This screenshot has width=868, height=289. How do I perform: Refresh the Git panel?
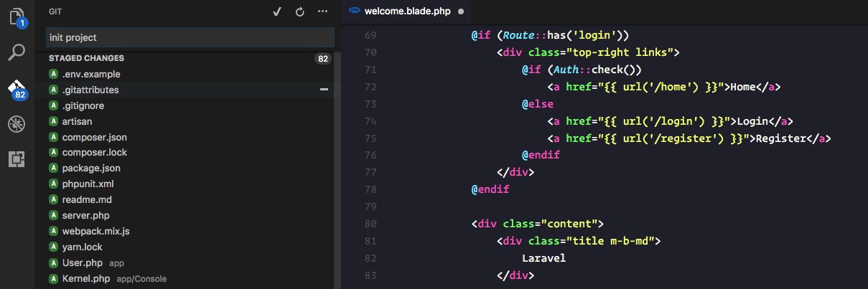pos(300,12)
